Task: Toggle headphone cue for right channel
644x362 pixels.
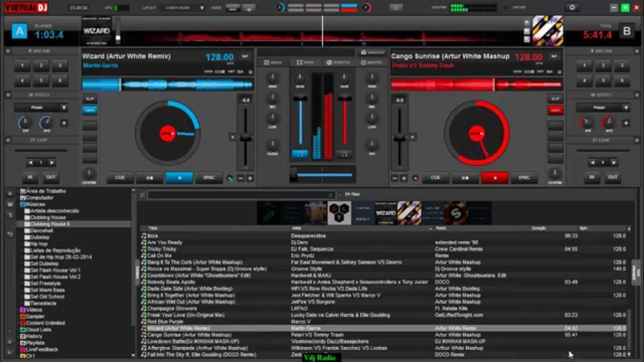Action: pos(344,154)
